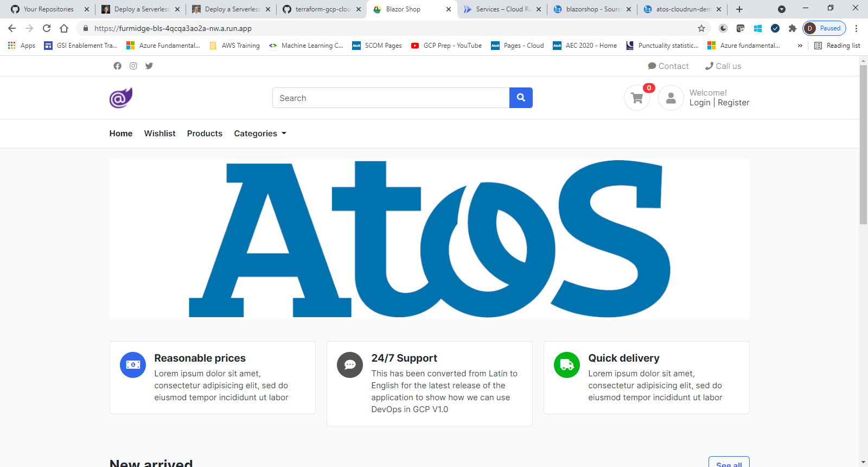Click the Register link
The height and width of the screenshot is (467, 868).
pyautogui.click(x=733, y=103)
